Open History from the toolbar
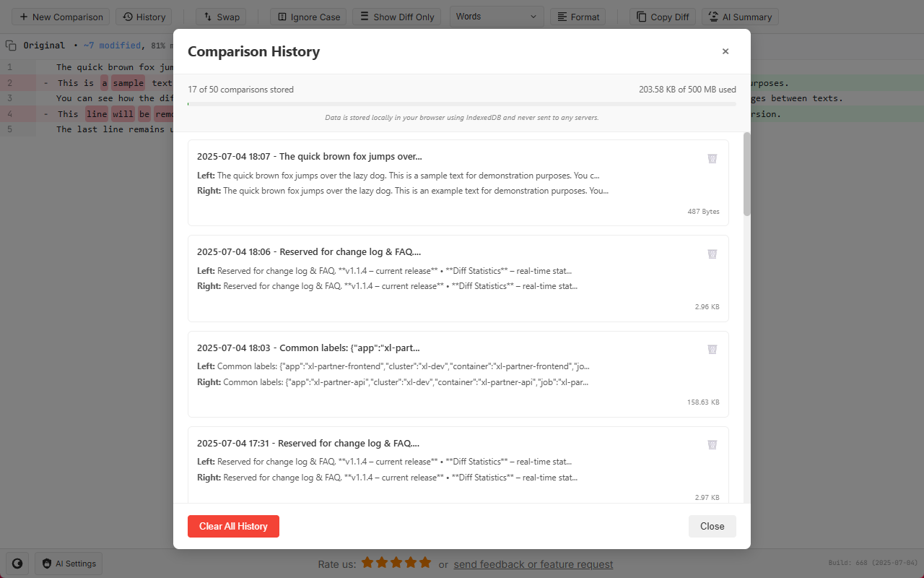The width and height of the screenshot is (924, 578). [144, 17]
